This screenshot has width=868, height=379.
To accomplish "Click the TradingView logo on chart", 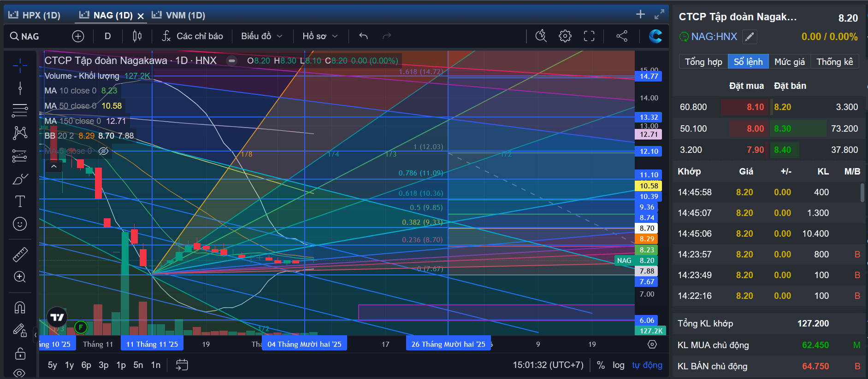I will point(57,317).
